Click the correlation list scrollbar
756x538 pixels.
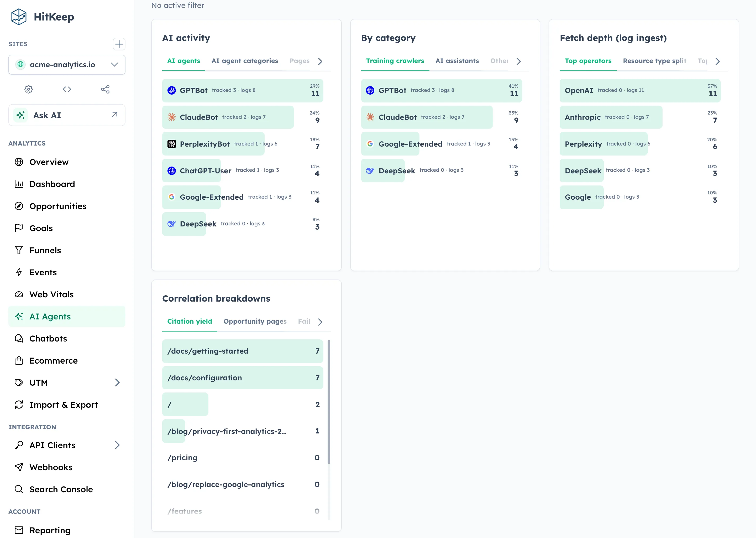click(x=329, y=401)
